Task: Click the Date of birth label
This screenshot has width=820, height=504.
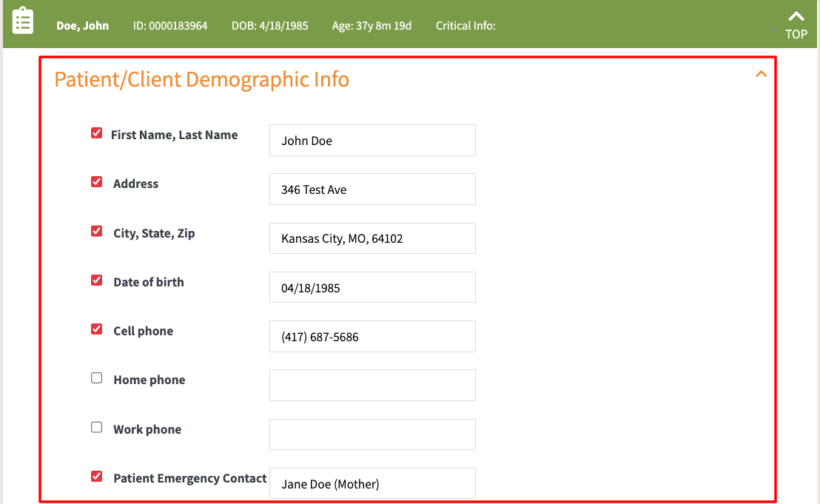Action: pos(149,282)
